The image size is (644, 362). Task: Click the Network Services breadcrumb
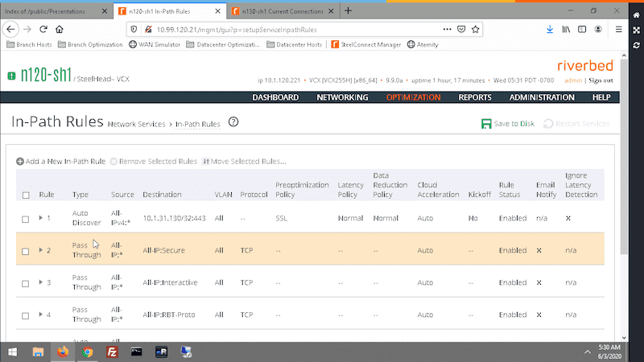(x=136, y=124)
